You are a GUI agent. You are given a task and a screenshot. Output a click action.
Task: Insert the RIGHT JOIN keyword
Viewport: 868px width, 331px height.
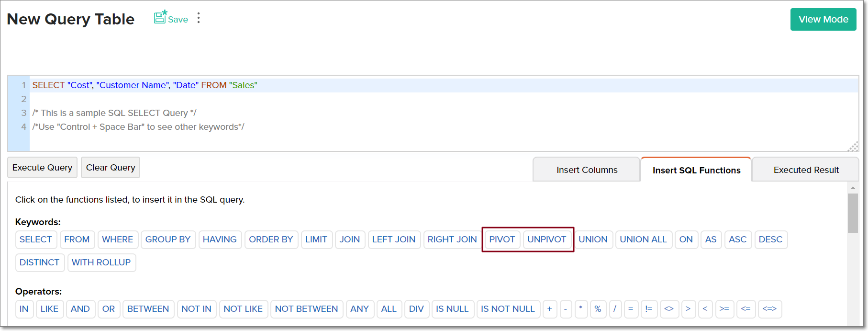[452, 240]
